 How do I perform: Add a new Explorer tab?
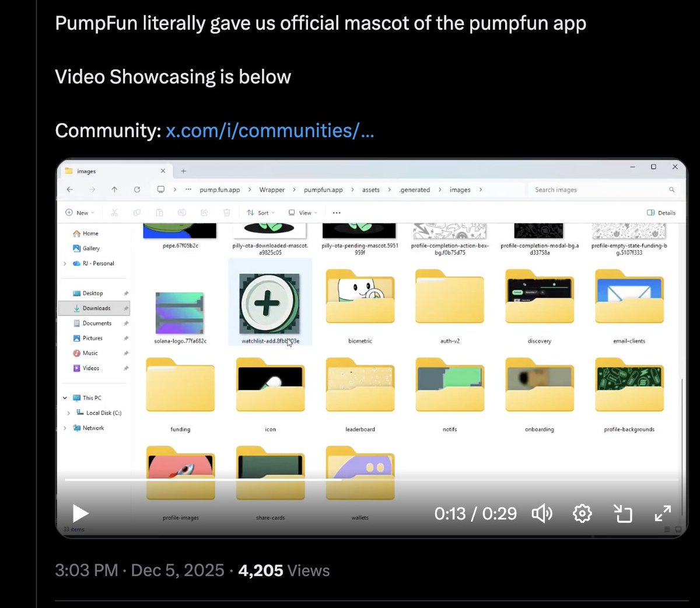[183, 171]
